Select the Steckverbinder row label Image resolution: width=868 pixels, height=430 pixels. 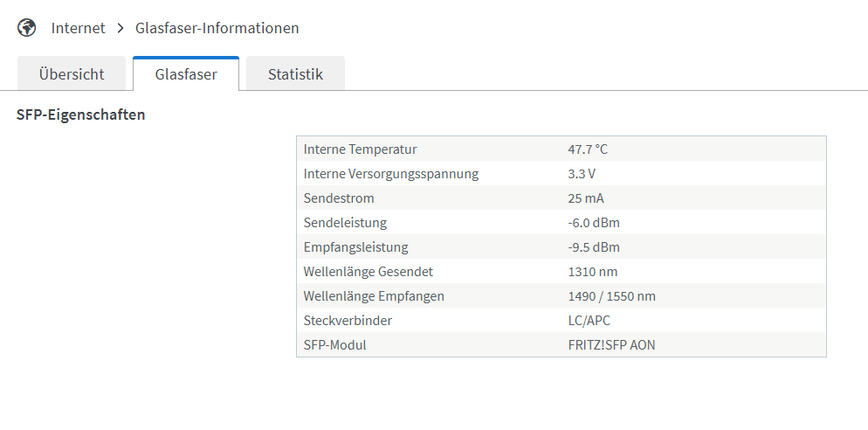click(348, 320)
